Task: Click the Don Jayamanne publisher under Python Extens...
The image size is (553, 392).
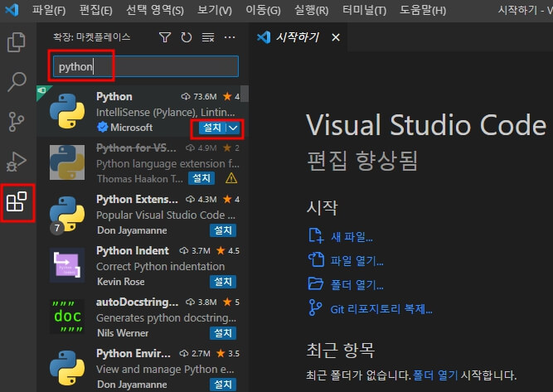Action: coord(132,230)
